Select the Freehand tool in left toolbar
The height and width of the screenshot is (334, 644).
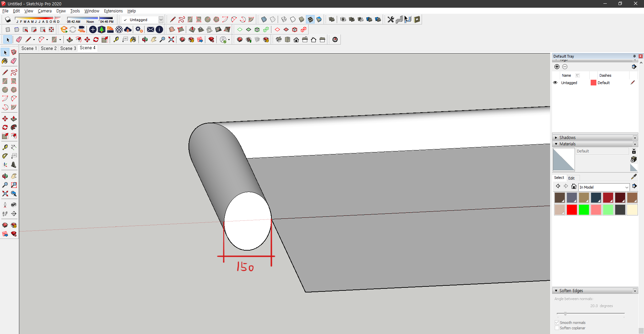[x=14, y=72]
